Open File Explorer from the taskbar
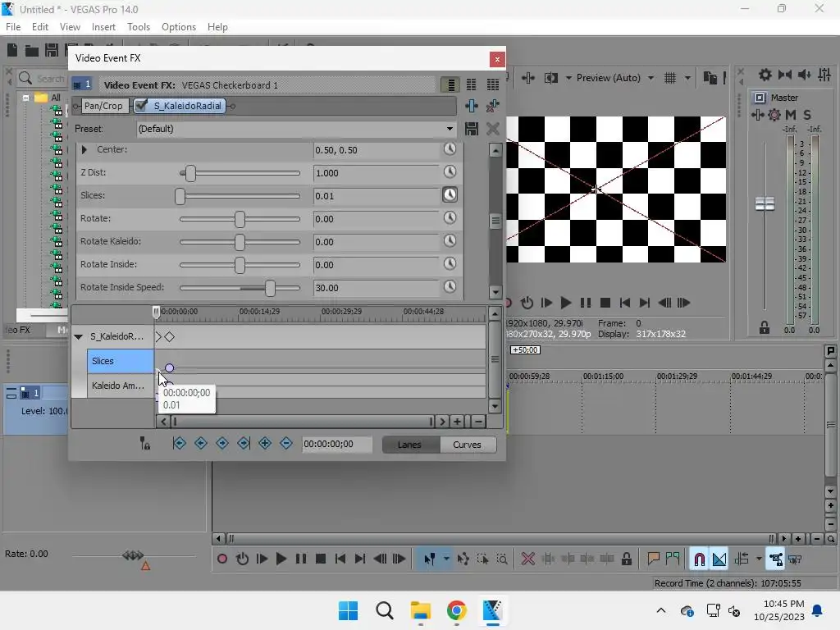 (x=421, y=610)
